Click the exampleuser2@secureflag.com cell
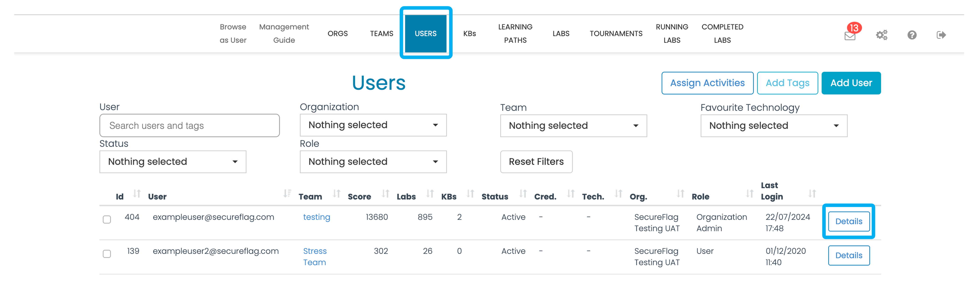Image resolution: width=980 pixels, height=290 pixels. (216, 251)
